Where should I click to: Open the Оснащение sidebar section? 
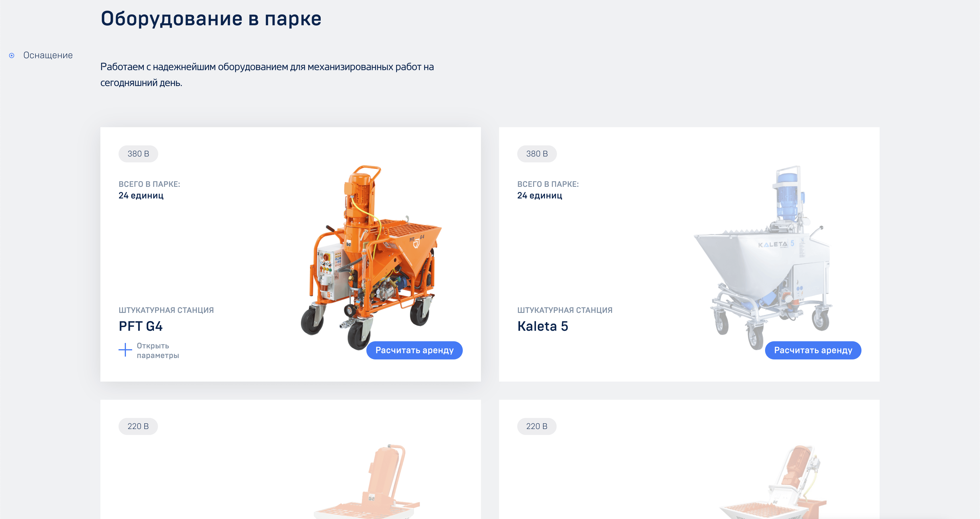click(48, 55)
